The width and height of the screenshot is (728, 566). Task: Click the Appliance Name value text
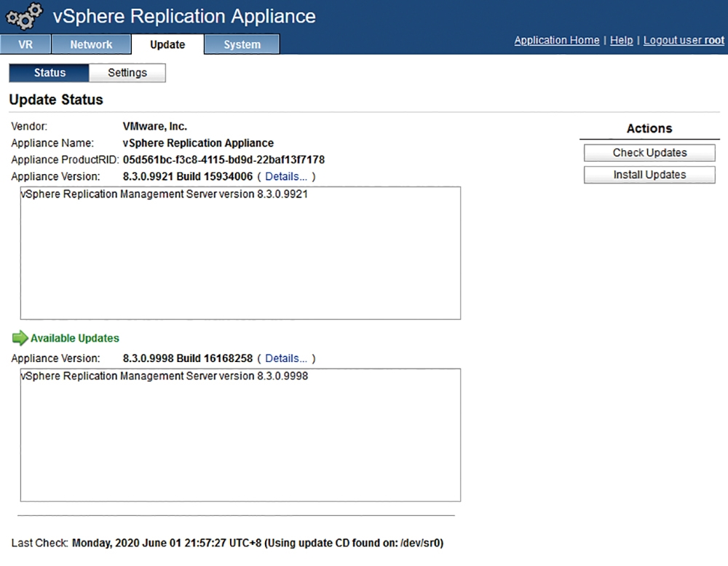[x=198, y=143]
